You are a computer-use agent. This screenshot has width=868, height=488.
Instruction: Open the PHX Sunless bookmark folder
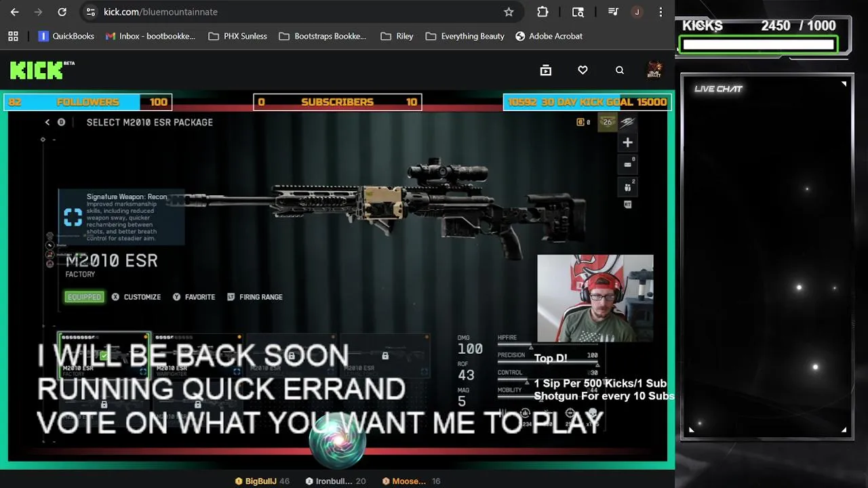(x=237, y=36)
